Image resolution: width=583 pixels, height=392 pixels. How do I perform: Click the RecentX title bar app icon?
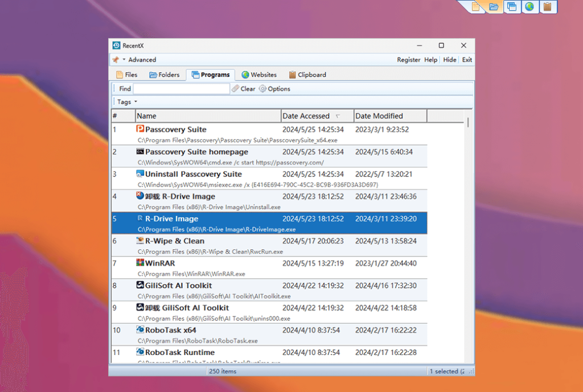click(x=116, y=46)
